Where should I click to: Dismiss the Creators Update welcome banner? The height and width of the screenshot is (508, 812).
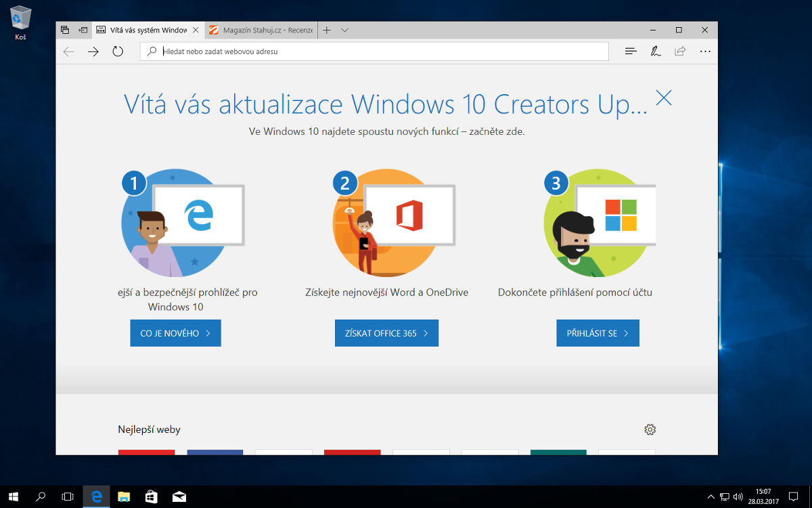664,98
